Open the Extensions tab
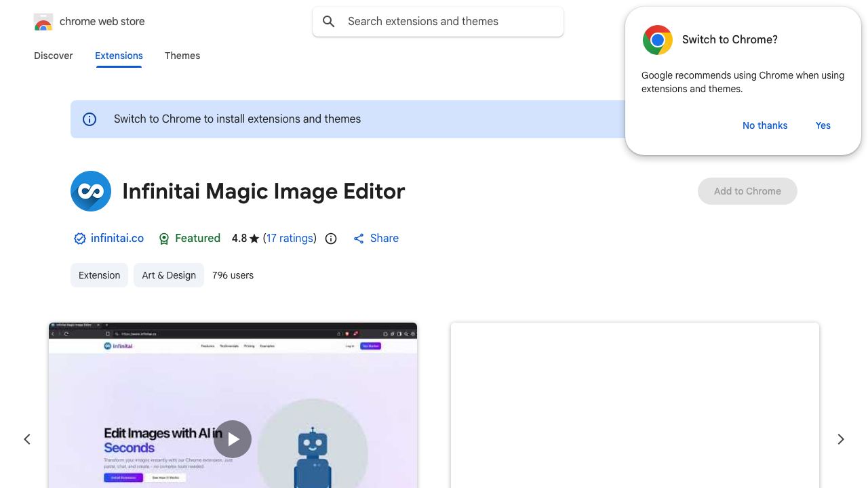 tap(119, 56)
